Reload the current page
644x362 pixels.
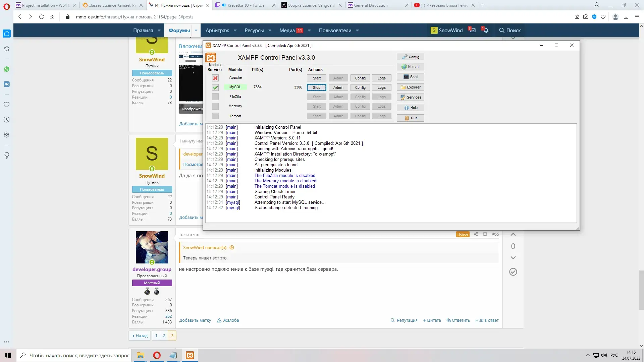41,17
